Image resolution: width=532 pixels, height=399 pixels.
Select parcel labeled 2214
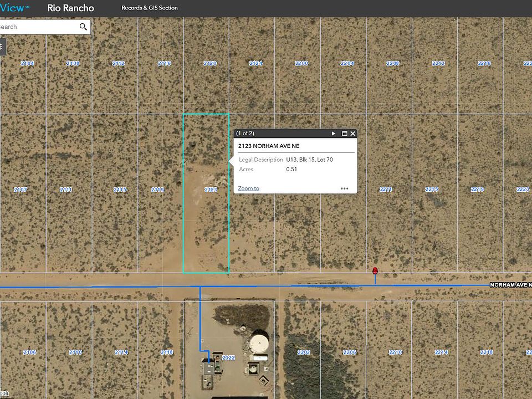click(x=441, y=352)
